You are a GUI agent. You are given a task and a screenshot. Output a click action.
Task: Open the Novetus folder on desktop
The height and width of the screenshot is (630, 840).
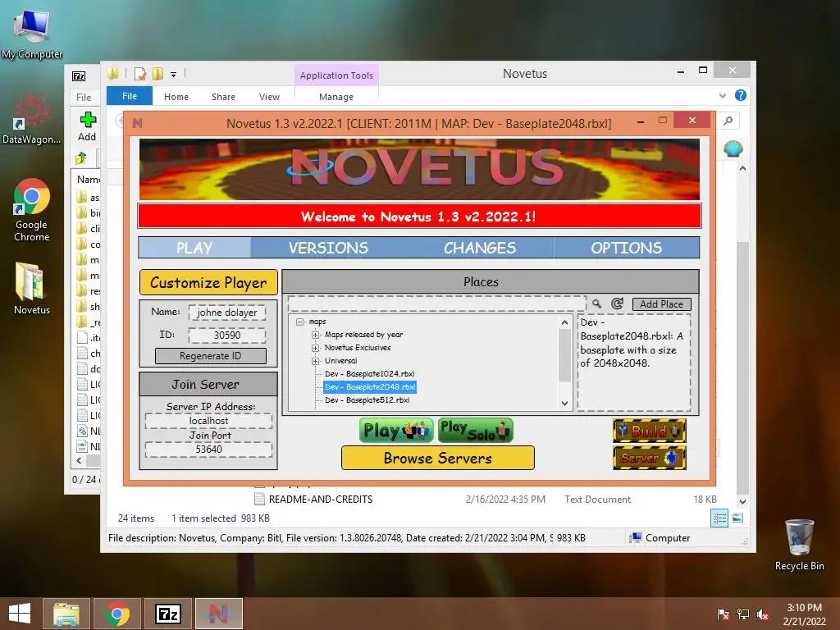(32, 288)
